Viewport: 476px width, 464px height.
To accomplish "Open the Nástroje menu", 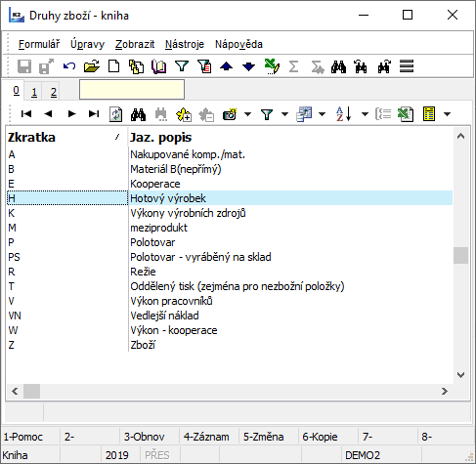I will pos(185,44).
